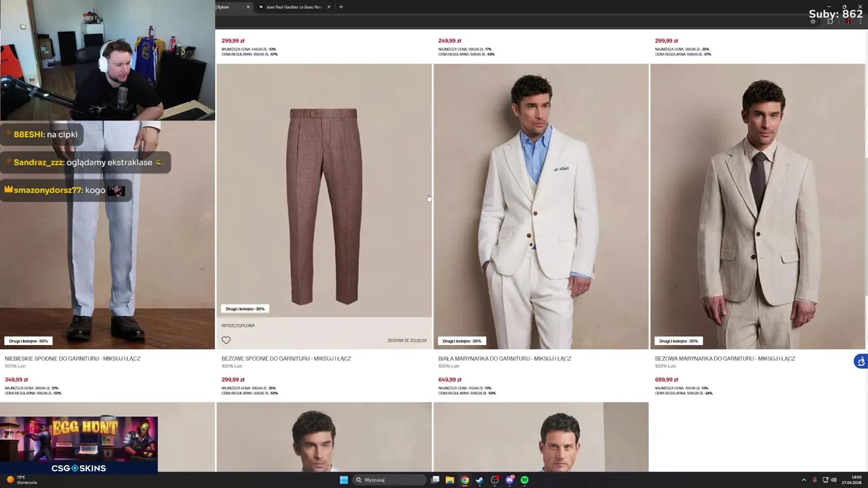
Task: Open the beige suit jacket product image
Action: coord(757,206)
